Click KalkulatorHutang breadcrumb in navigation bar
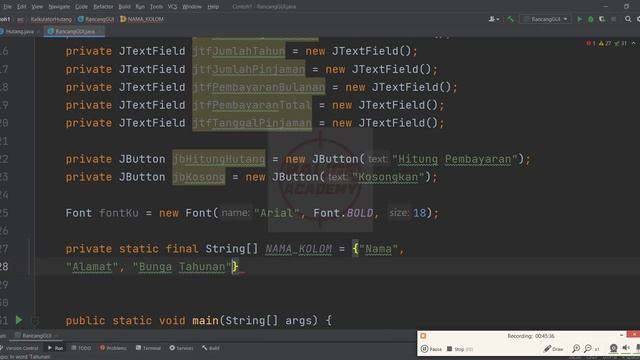The height and width of the screenshot is (360, 640). (51, 19)
